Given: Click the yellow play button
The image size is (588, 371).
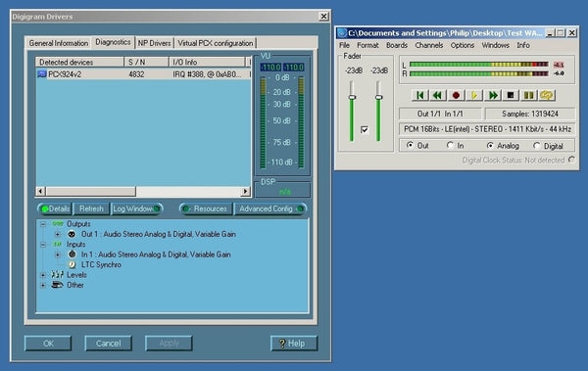Looking at the screenshot, I should point(474,96).
